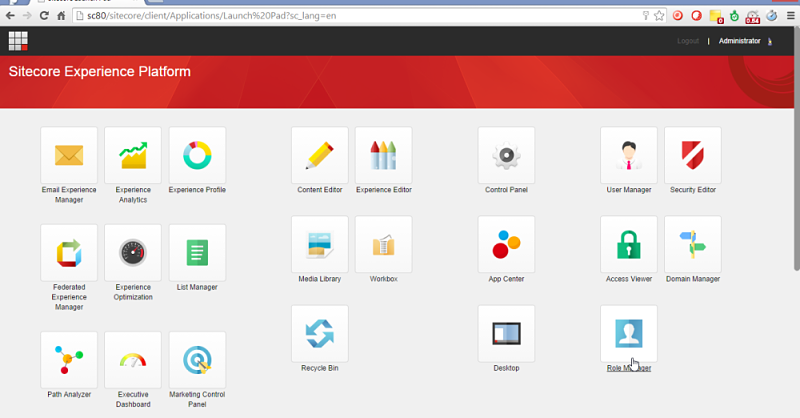Click the page vertical scrollbar
This screenshot has width=800, height=418.
[x=796, y=148]
